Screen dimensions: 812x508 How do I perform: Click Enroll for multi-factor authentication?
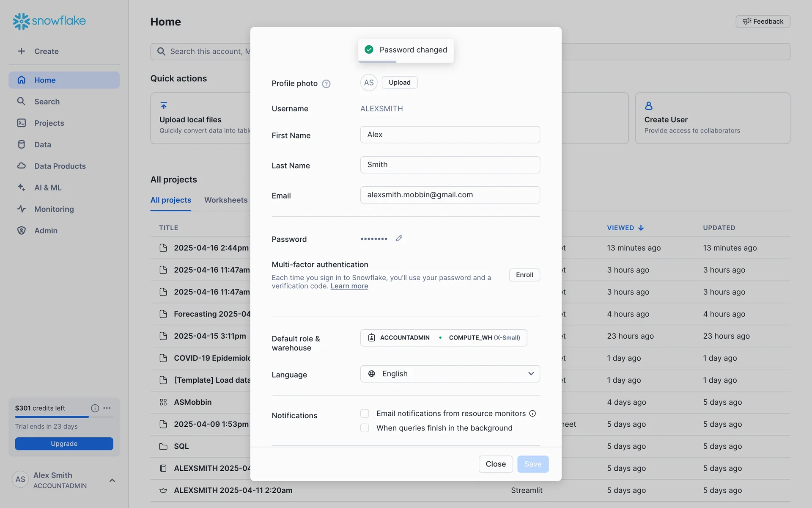tap(524, 275)
